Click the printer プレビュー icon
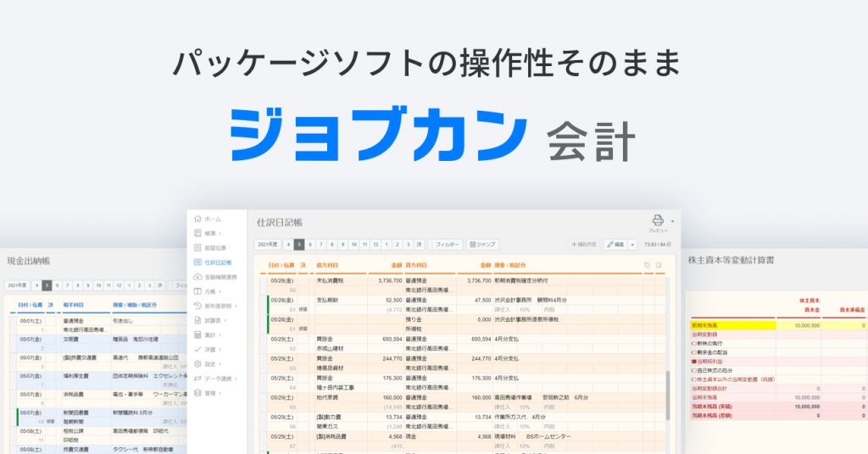The width and height of the screenshot is (868, 454). click(658, 220)
